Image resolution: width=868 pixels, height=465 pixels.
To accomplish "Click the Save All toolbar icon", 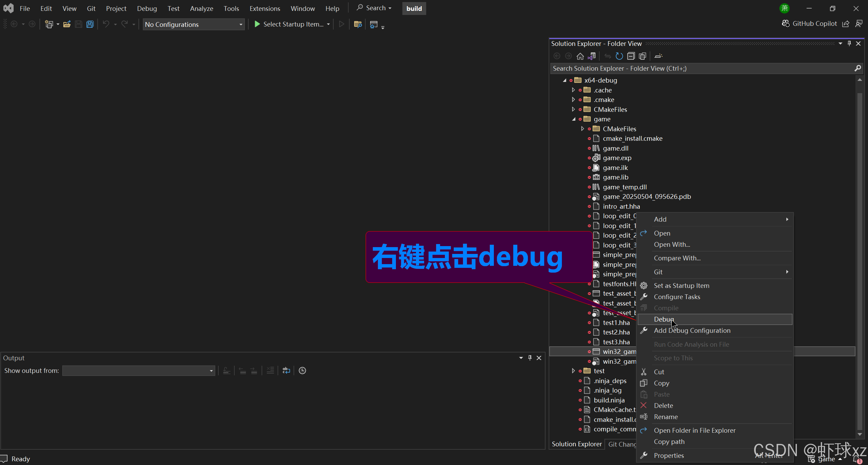I will click(90, 24).
